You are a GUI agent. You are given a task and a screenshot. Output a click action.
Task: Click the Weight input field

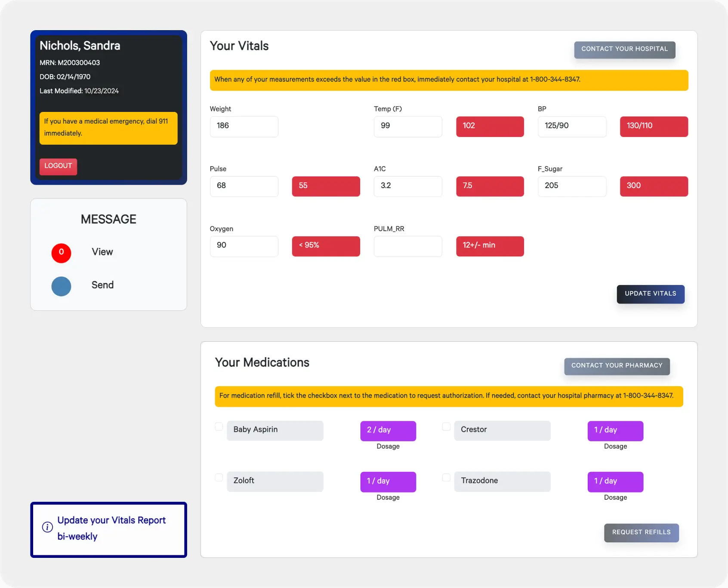coord(244,127)
